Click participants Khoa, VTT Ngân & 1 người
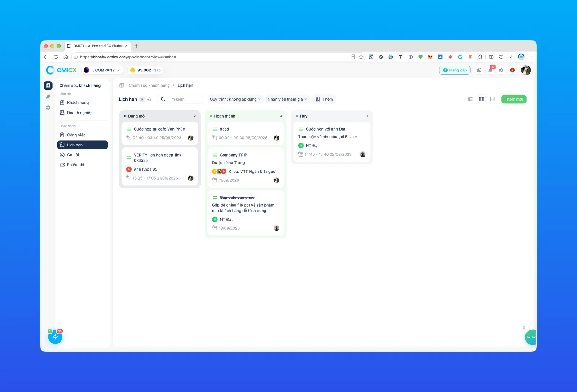 point(254,172)
